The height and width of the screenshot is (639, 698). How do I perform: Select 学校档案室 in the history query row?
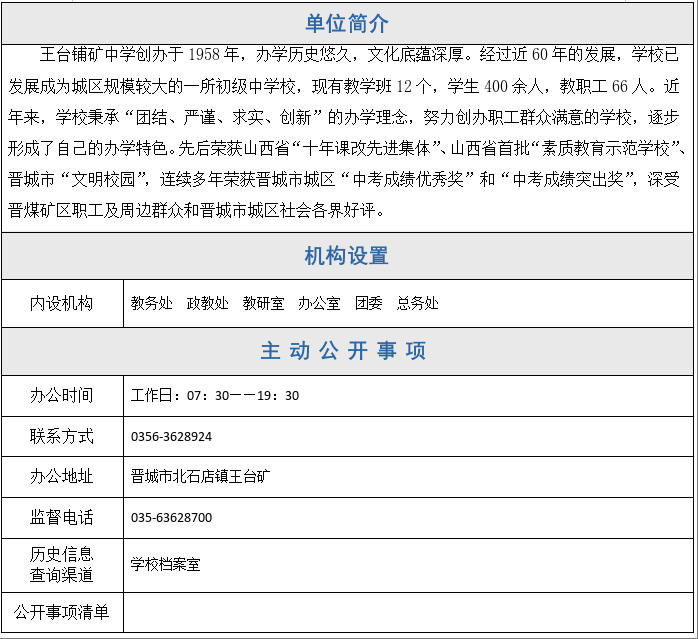165,564
